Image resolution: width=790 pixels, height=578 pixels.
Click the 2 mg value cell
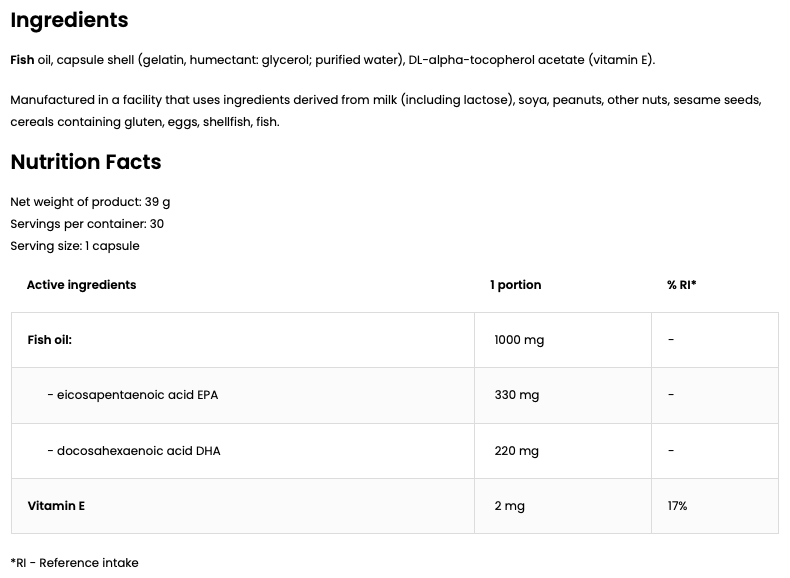[509, 506]
